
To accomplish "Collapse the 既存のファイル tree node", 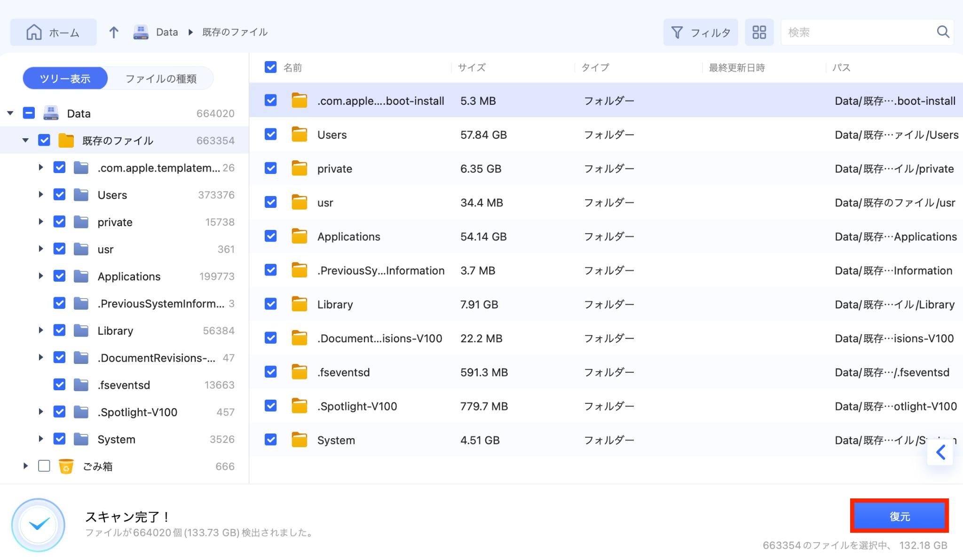I will [26, 140].
